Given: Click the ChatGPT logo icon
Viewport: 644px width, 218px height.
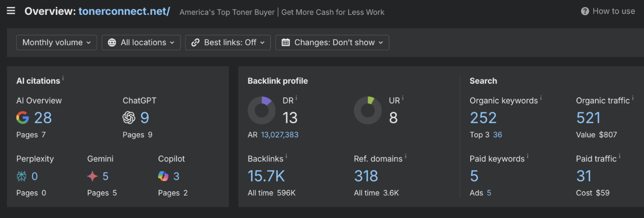Looking at the screenshot, I should [x=129, y=118].
